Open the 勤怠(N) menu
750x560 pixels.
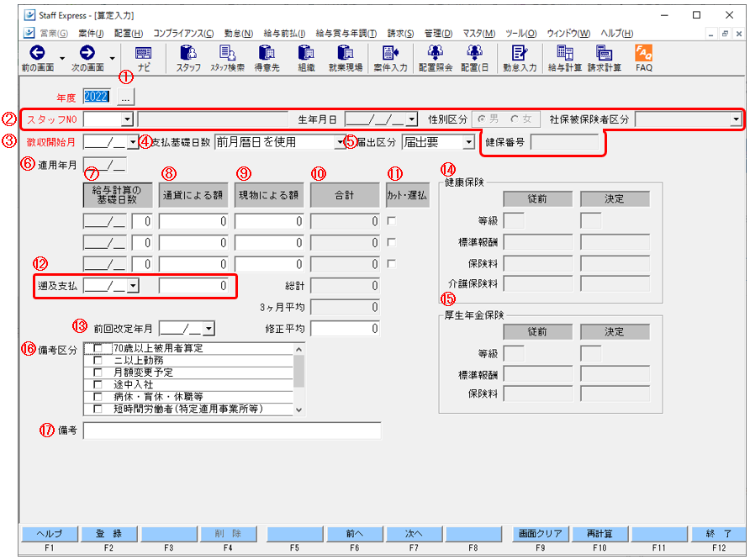[x=239, y=34]
